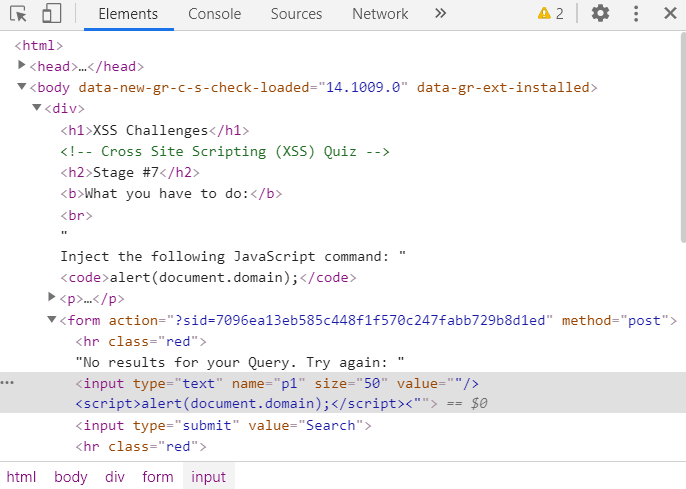
Task: Switch to the Console tab
Action: 214,14
